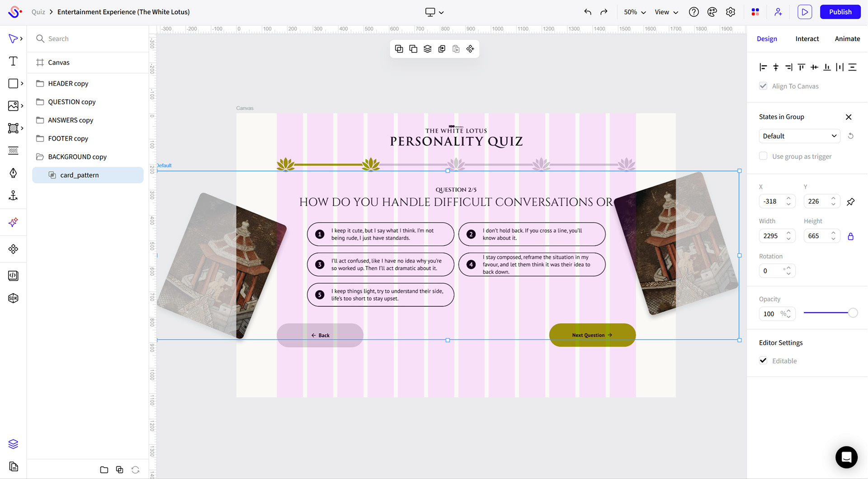Toggle Align To Canvas checkbox

pyautogui.click(x=763, y=86)
